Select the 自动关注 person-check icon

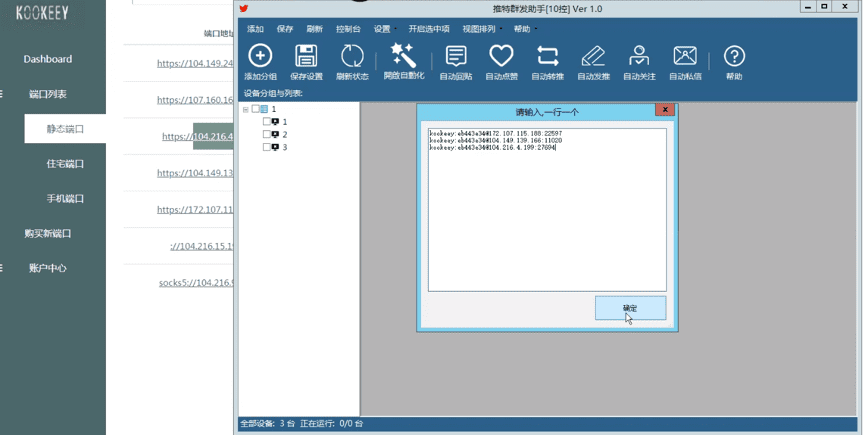[x=639, y=56]
